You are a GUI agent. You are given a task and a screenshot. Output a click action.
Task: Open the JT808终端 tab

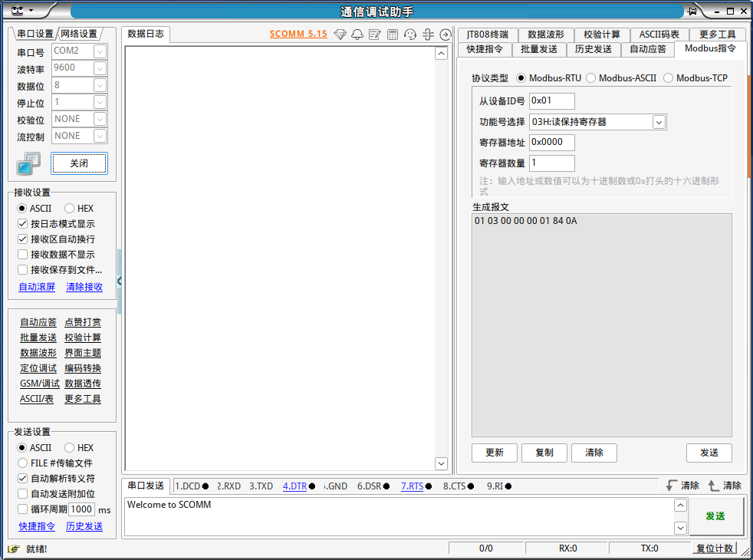click(x=488, y=34)
